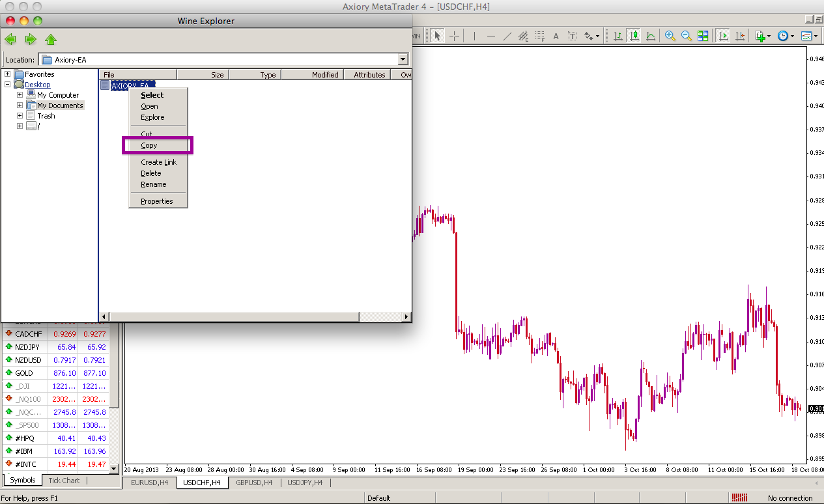The width and height of the screenshot is (824, 504).
Task: Open the Arrows tool dropdown arrow
Action: coord(597,36)
